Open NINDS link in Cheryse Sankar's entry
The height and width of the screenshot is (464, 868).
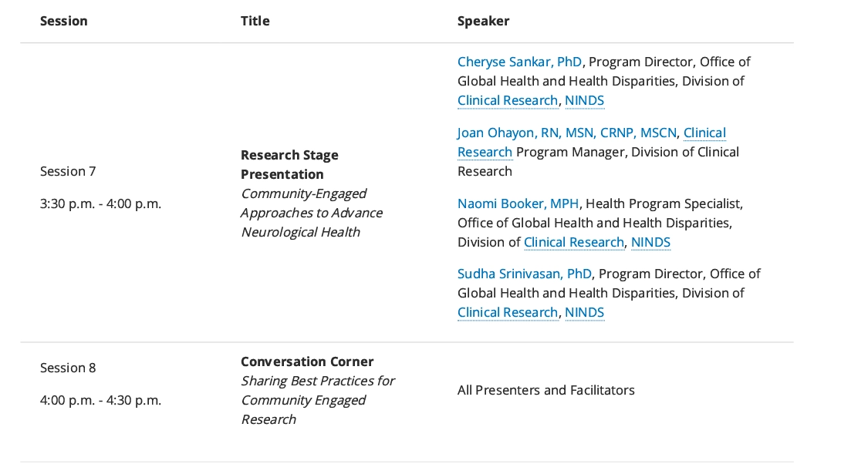click(584, 100)
